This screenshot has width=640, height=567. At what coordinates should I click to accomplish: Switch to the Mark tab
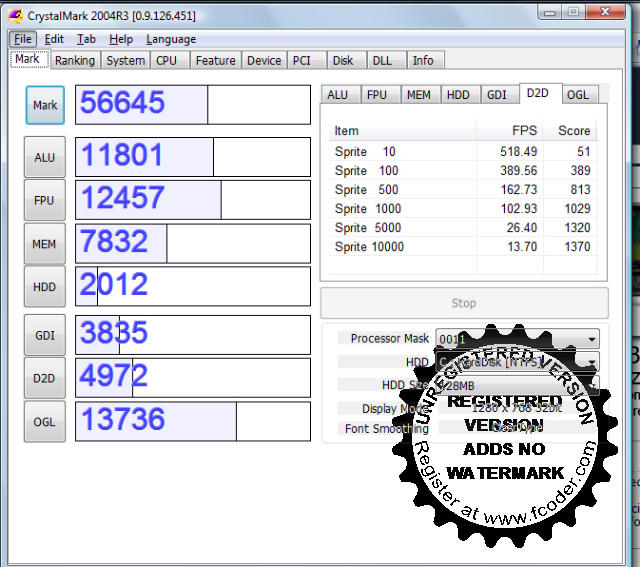tap(28, 59)
